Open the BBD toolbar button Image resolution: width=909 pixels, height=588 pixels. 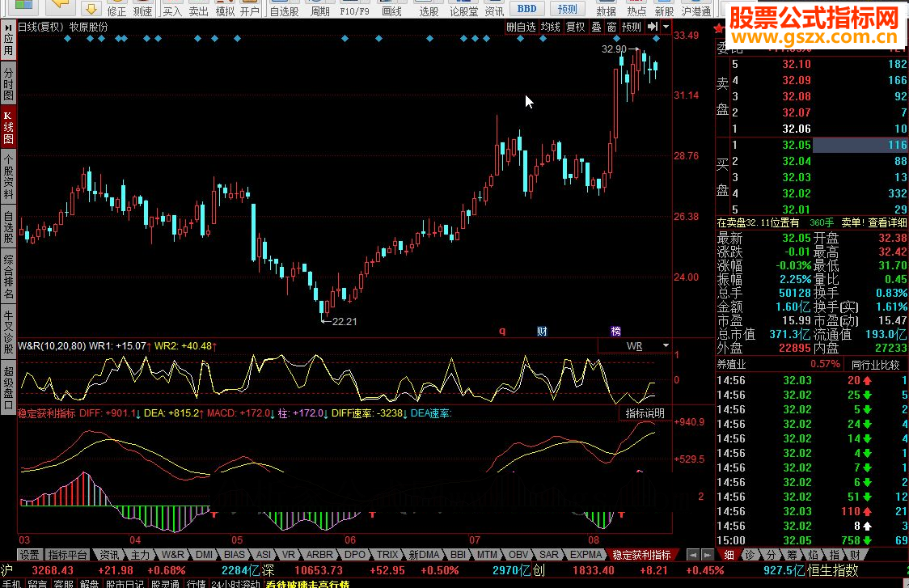click(x=526, y=9)
